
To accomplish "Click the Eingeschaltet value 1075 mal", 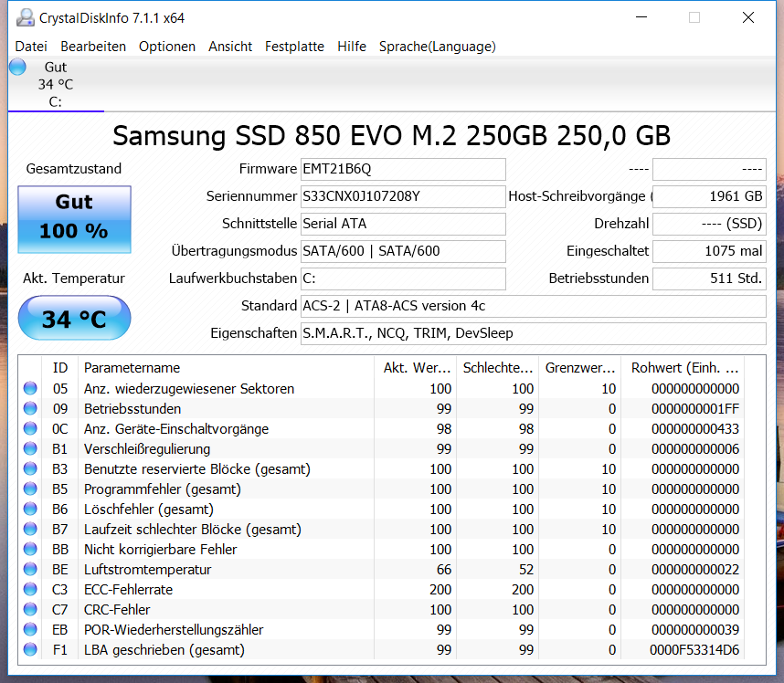I will click(709, 251).
